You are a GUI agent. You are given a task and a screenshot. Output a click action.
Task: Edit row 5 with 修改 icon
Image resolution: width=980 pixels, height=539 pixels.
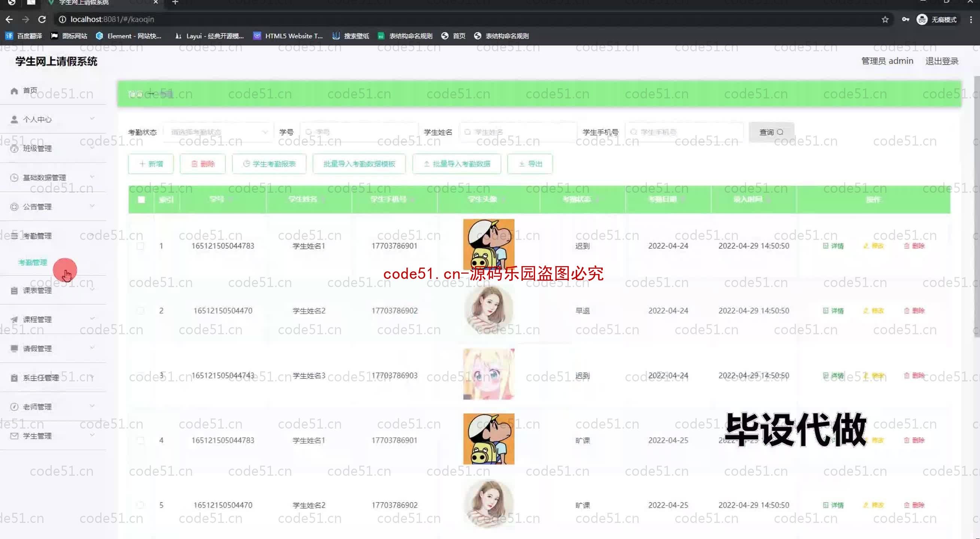pyautogui.click(x=873, y=505)
